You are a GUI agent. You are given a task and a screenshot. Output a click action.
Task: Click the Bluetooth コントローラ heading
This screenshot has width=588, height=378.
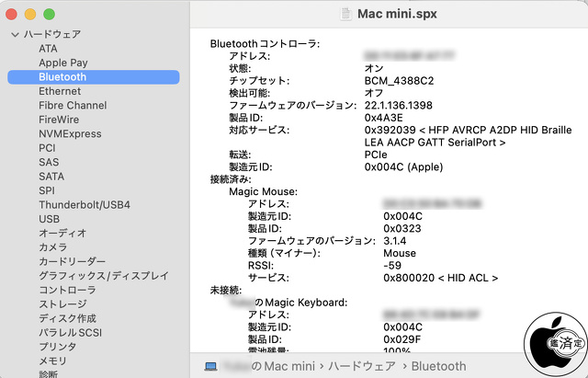tap(265, 44)
